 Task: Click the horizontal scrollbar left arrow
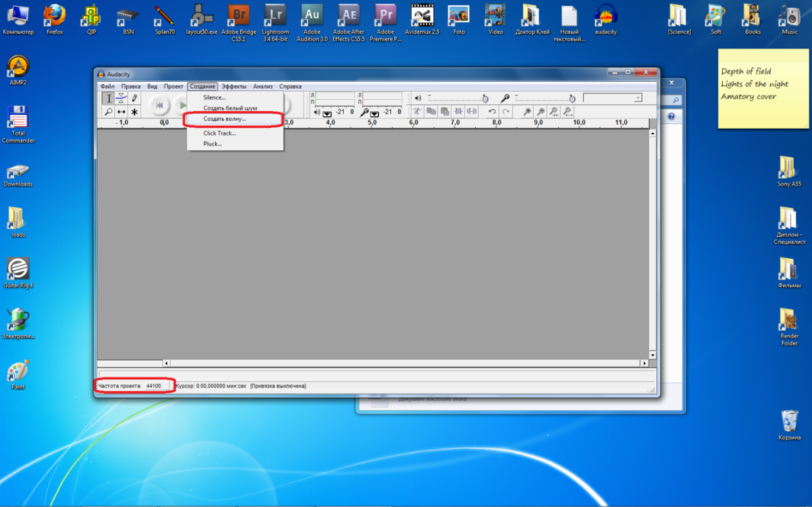click(167, 363)
